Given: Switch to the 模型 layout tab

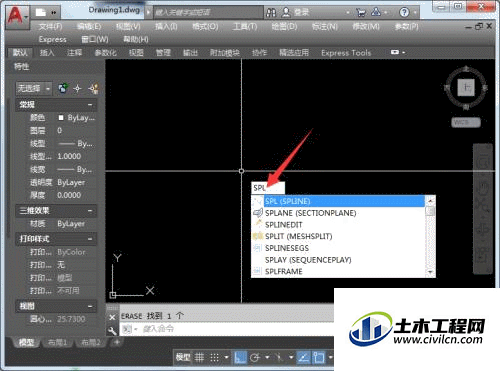Looking at the screenshot, I should (x=27, y=342).
